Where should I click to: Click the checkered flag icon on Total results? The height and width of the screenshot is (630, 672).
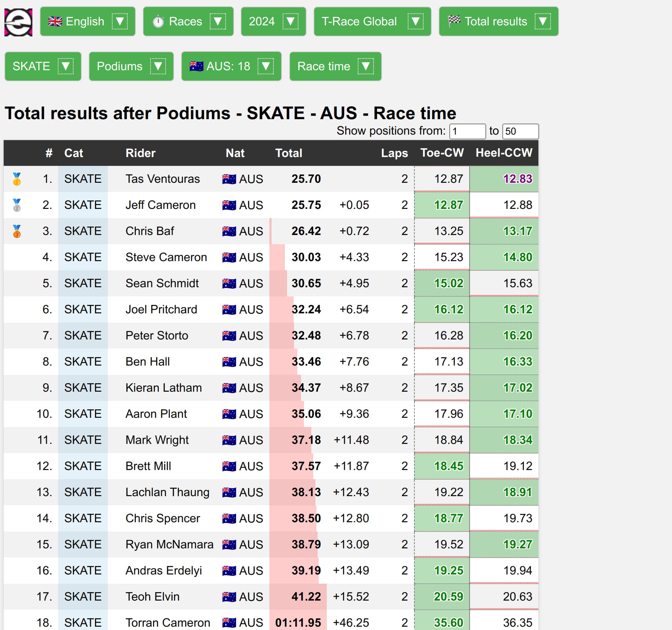click(x=454, y=21)
